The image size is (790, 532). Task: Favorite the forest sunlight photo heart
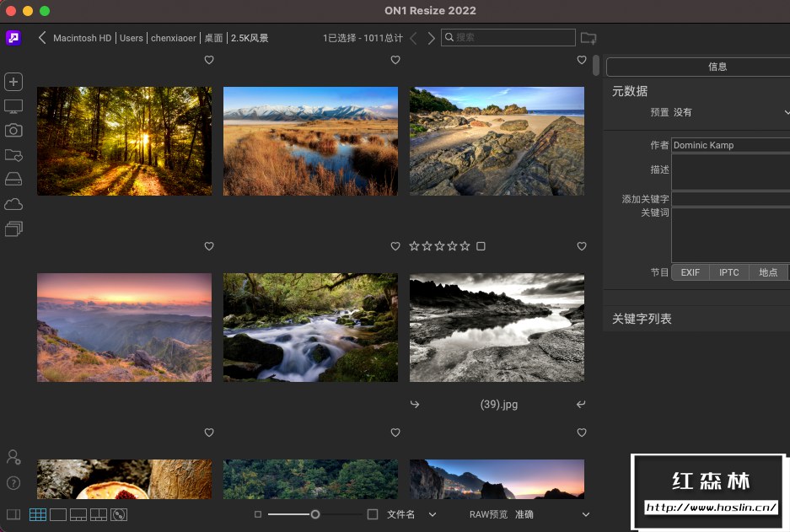[x=209, y=60]
